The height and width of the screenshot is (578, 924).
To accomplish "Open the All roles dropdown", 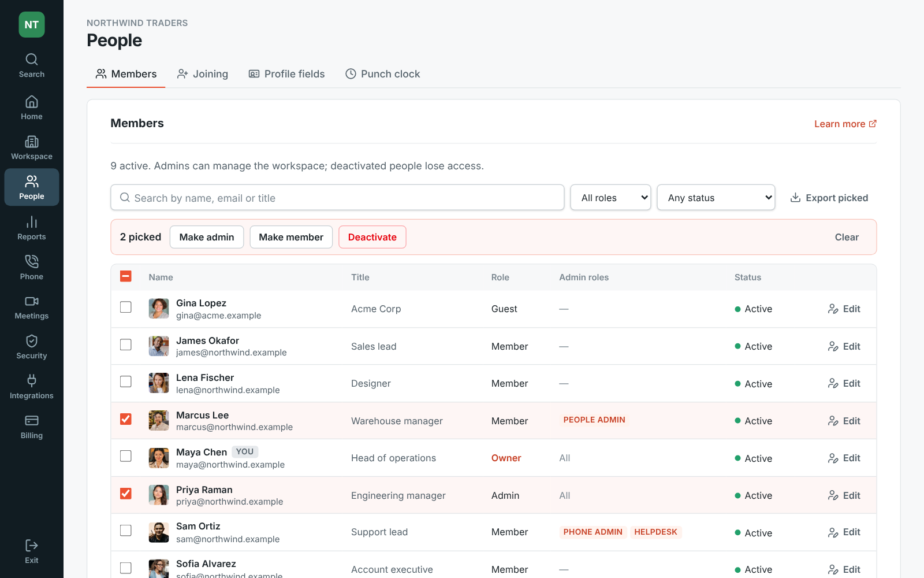I will [x=611, y=198].
